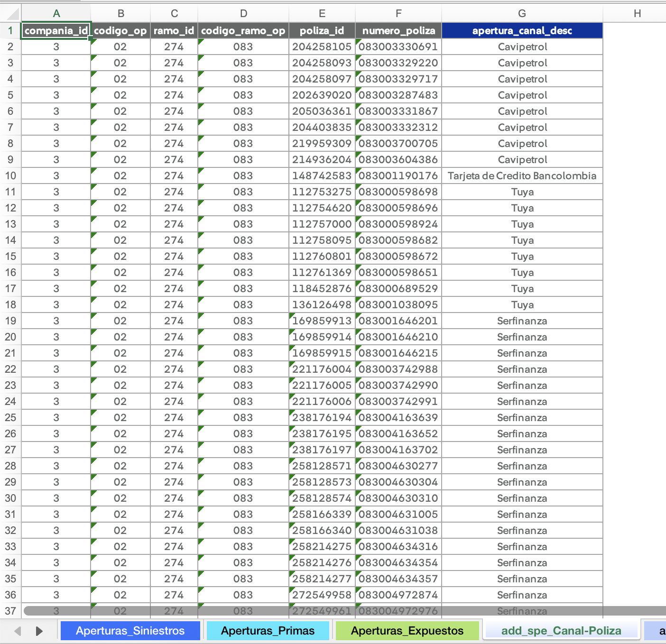Select numero_poliza cell 083003742988
Image resolution: width=666 pixels, height=644 pixels.
[398, 369]
